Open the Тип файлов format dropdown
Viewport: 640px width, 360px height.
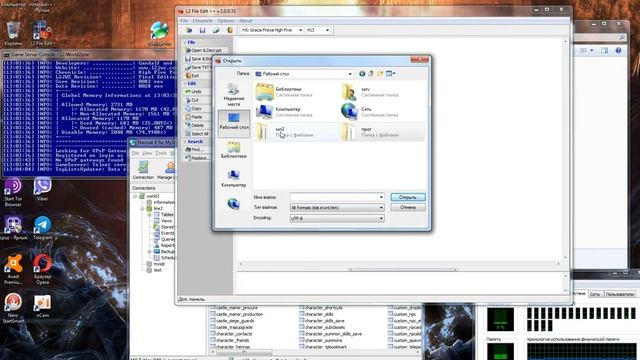pos(337,208)
